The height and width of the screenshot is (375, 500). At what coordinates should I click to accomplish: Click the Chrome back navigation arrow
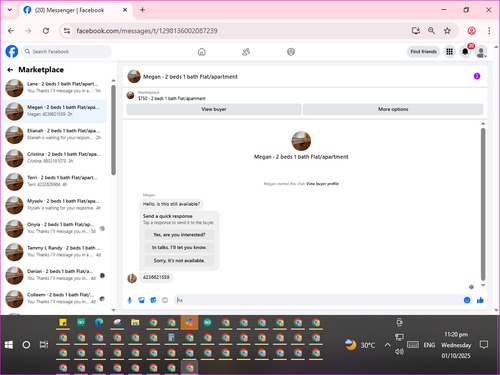tap(11, 31)
